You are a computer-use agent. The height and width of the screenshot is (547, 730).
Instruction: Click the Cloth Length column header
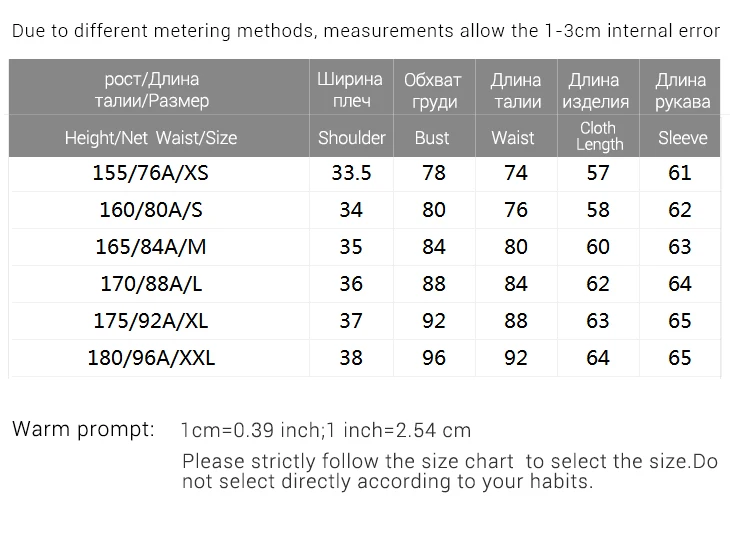599,136
